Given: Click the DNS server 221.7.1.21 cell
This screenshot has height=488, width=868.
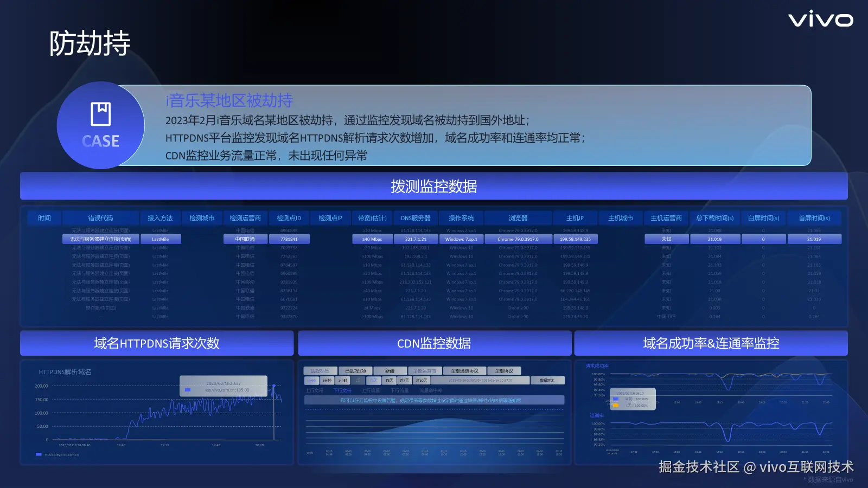Looking at the screenshot, I should [x=416, y=239].
